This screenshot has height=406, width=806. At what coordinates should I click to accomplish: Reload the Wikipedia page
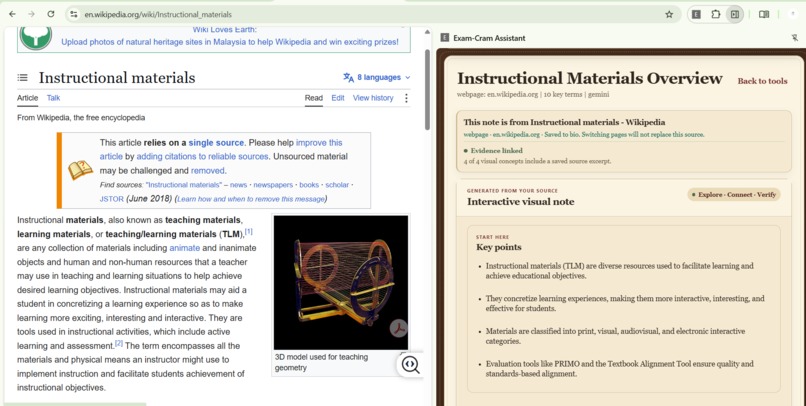point(50,14)
